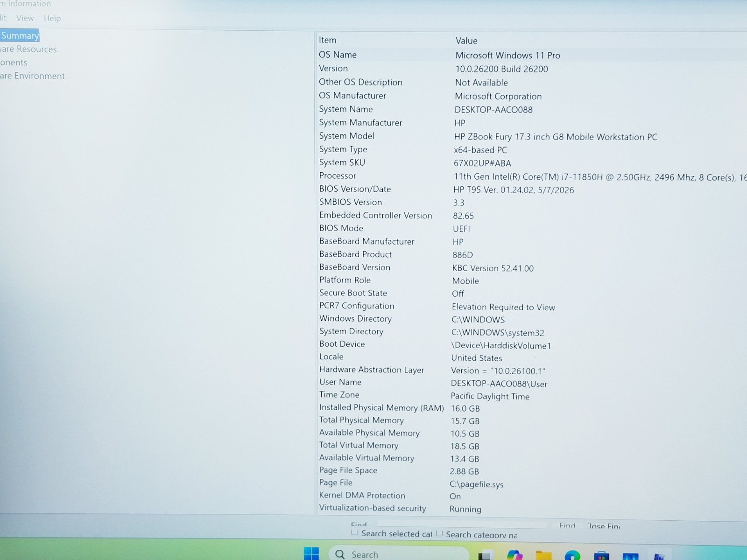Open the View menu

25,18
